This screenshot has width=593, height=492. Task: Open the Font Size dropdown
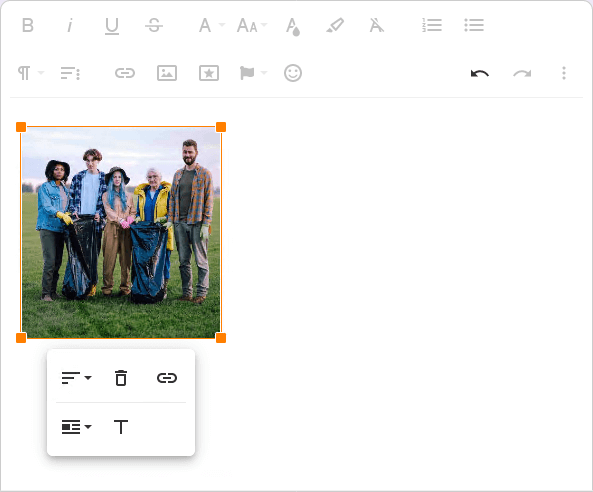252,25
